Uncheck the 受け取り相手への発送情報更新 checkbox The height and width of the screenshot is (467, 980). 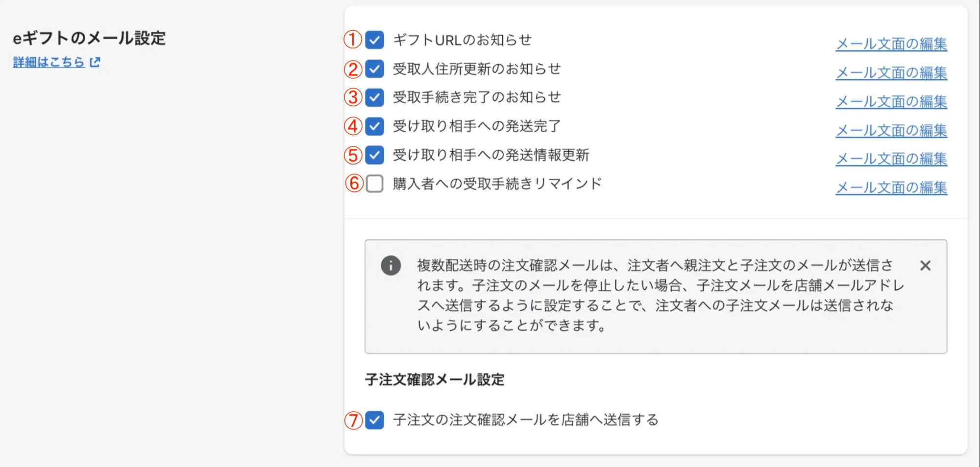375,155
